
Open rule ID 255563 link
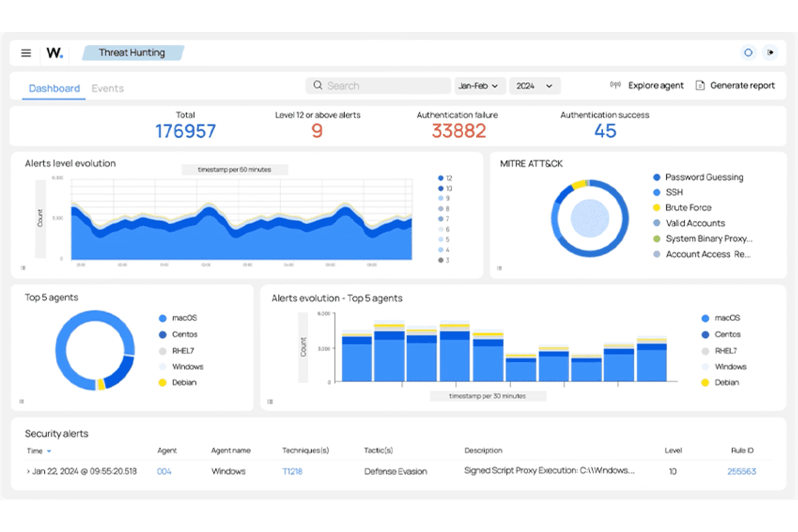pyautogui.click(x=742, y=472)
